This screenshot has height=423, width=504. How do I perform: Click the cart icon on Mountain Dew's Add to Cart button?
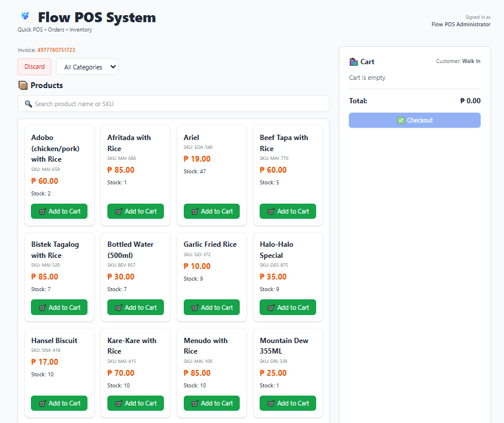click(271, 403)
